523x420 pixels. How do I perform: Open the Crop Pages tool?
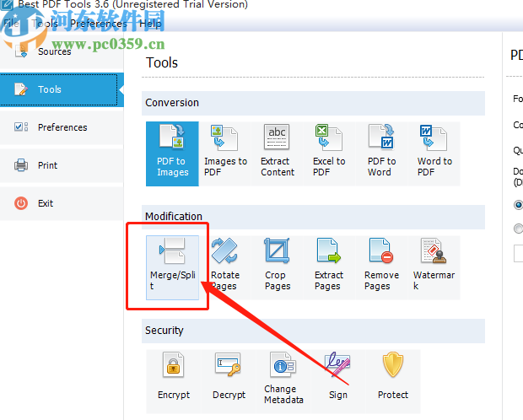tap(278, 267)
